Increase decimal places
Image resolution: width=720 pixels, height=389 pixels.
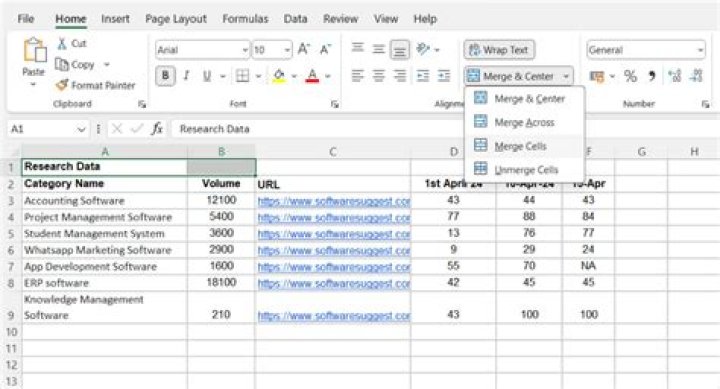point(675,76)
